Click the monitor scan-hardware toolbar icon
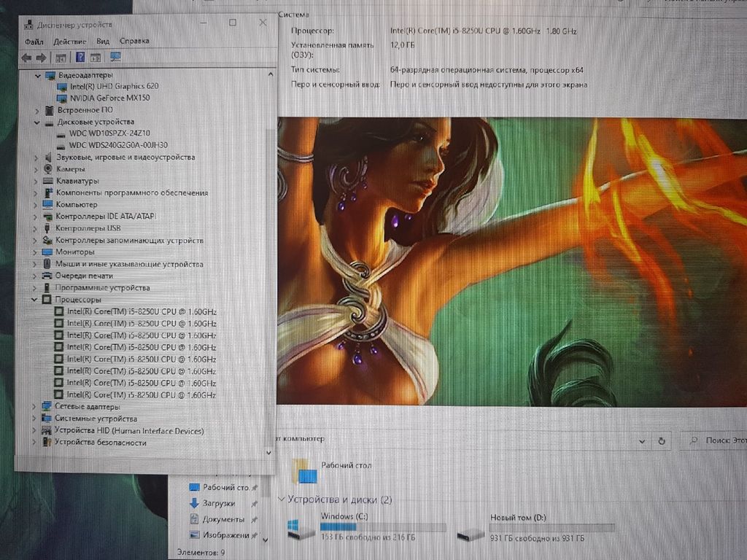Viewport: 747px width, 560px height. click(x=115, y=57)
